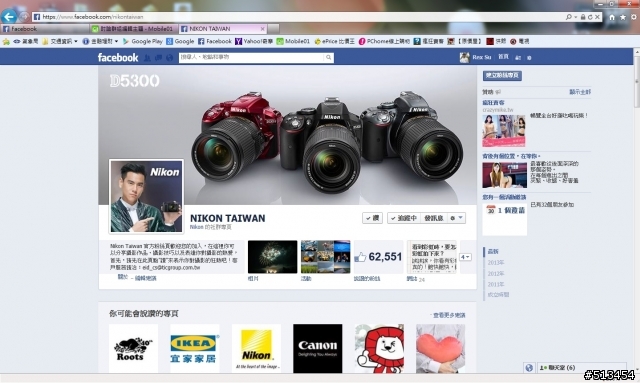The image size is (640, 383).
Task: Open the red heart suggested page
Action: (x=440, y=349)
